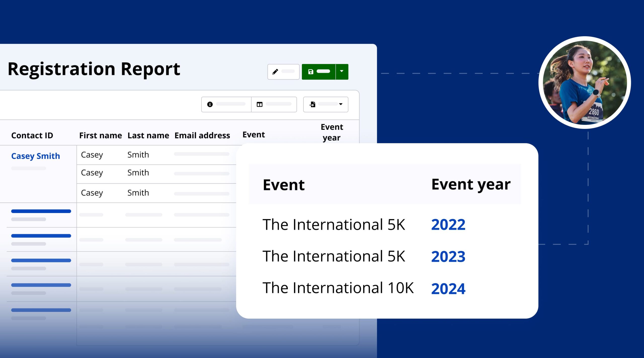Click The International 10K event row
This screenshot has width=644, height=358.
coord(338,288)
